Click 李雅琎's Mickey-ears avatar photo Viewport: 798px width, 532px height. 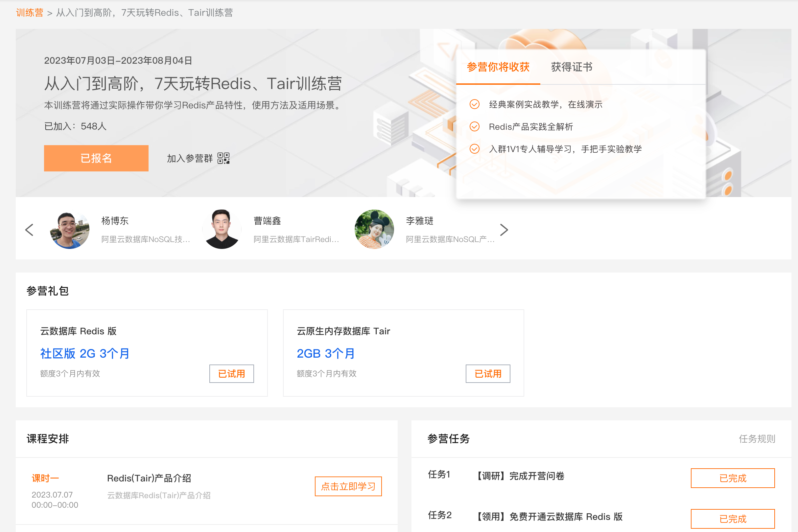point(374,230)
